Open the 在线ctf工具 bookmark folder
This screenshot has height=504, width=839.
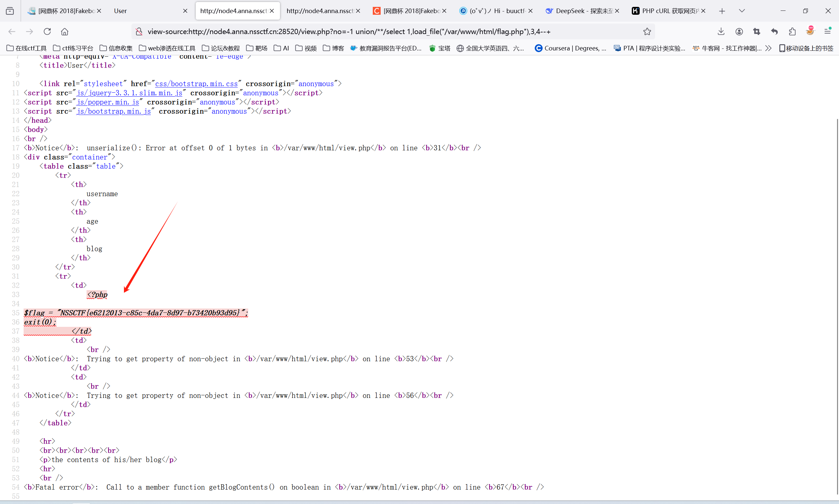27,48
